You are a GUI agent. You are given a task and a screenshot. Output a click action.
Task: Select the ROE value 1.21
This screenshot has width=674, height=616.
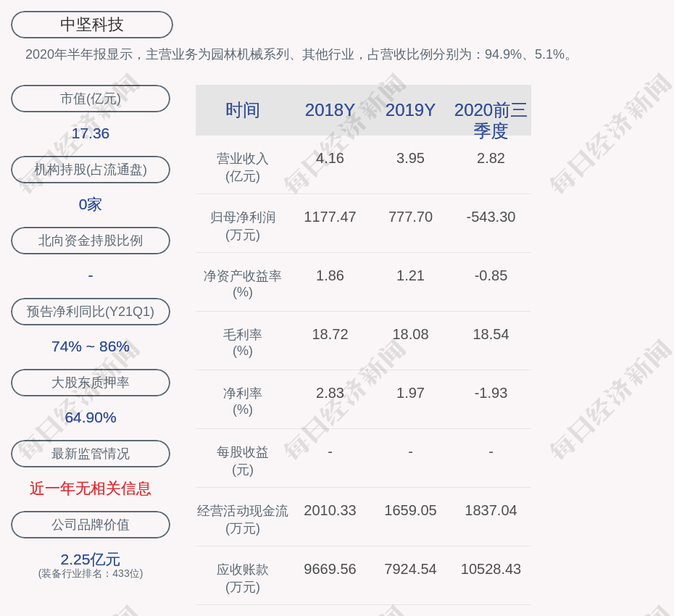(410, 275)
